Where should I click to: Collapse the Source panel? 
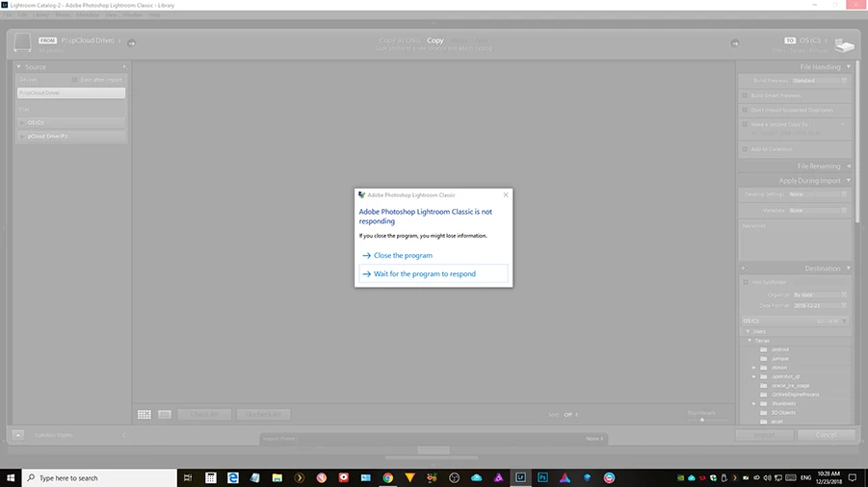[x=19, y=66]
